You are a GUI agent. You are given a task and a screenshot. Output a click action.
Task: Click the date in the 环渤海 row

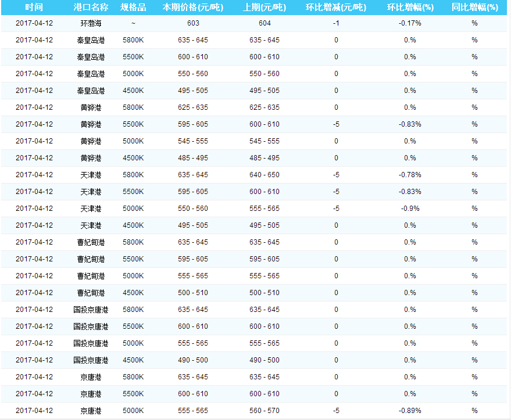(34, 23)
